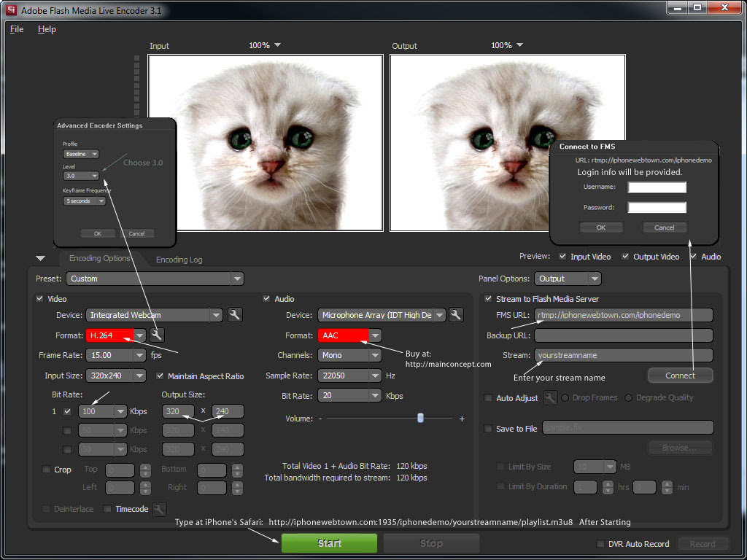Uncheck Maintain Aspect Ratio
The width and height of the screenshot is (747, 560).
160,376
